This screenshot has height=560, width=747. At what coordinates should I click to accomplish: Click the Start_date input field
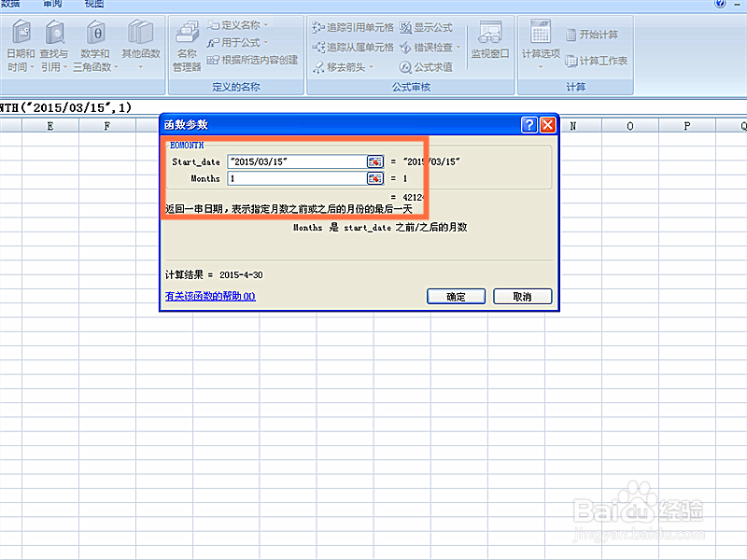(297, 161)
